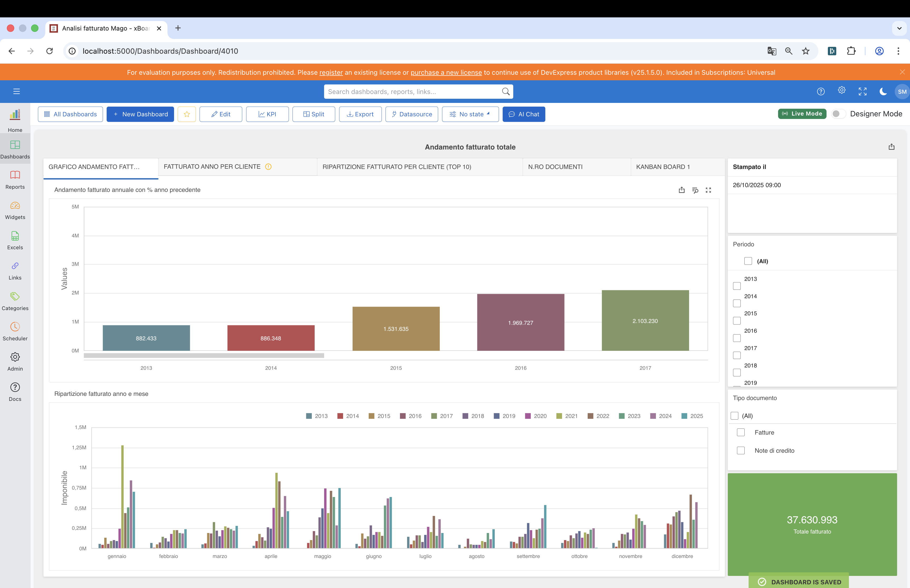The width and height of the screenshot is (910, 588).
Task: Click the register license link
Action: pyautogui.click(x=331, y=73)
